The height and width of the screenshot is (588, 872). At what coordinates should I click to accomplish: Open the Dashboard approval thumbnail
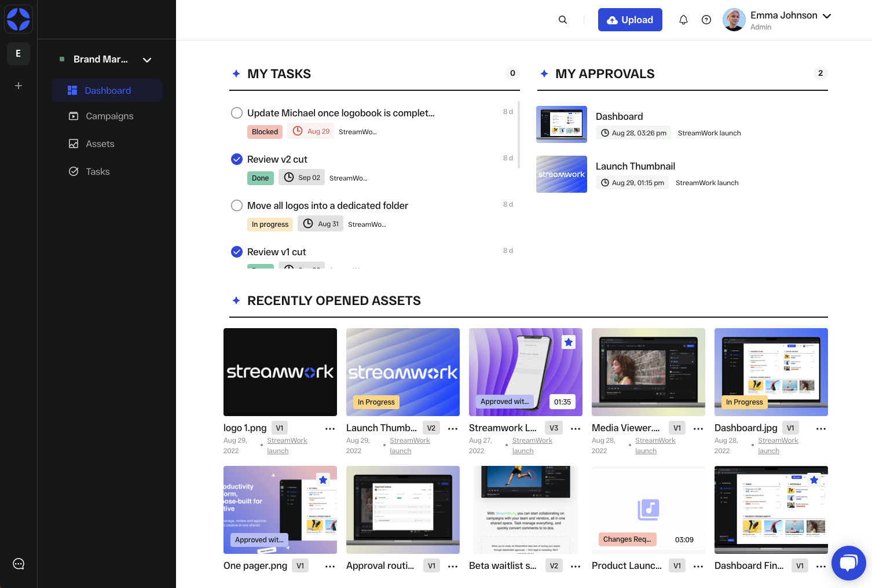click(x=562, y=124)
